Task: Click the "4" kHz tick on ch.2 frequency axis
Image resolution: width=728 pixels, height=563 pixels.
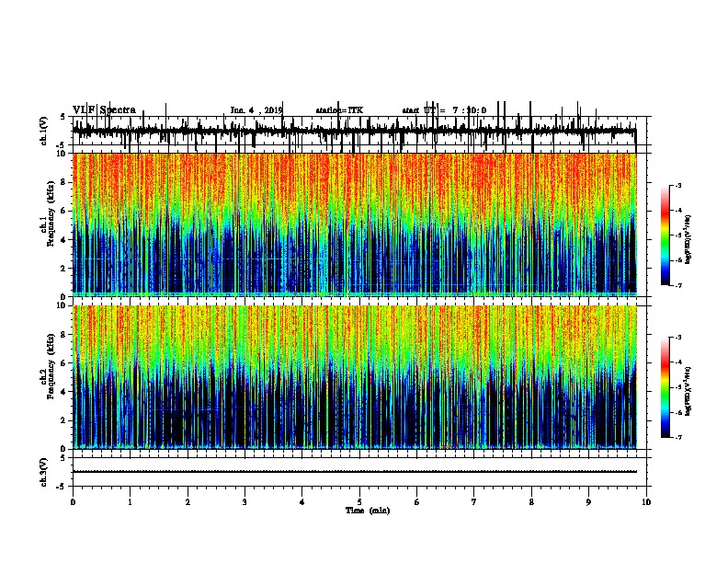Action: 64,392
